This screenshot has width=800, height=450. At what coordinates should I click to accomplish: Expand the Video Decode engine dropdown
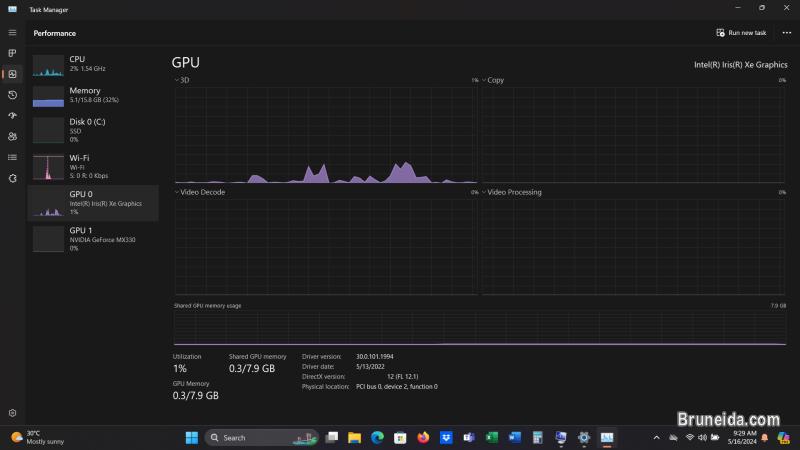[177, 192]
